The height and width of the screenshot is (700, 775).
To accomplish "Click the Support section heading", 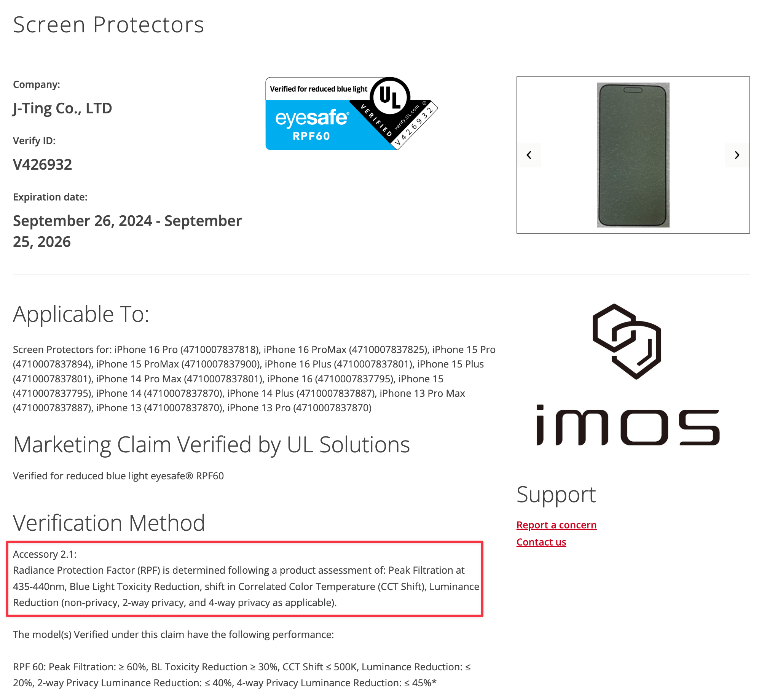I will [x=556, y=494].
